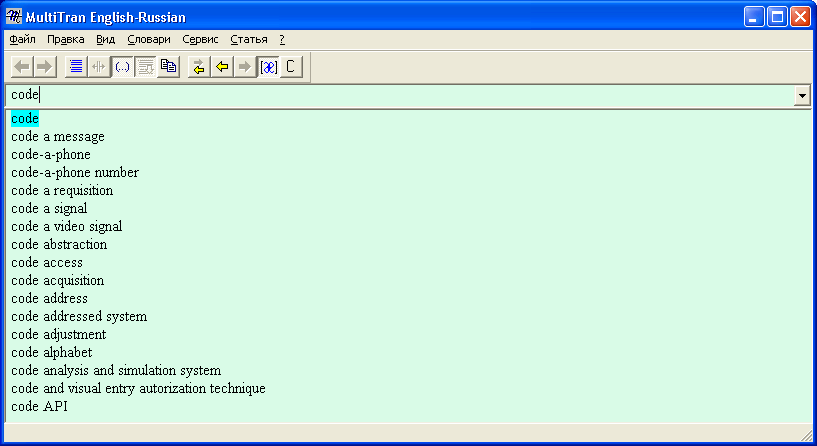Viewport: 817px width, 446px height.
Task: Select 'code a message' entry
Action: pyautogui.click(x=58, y=137)
